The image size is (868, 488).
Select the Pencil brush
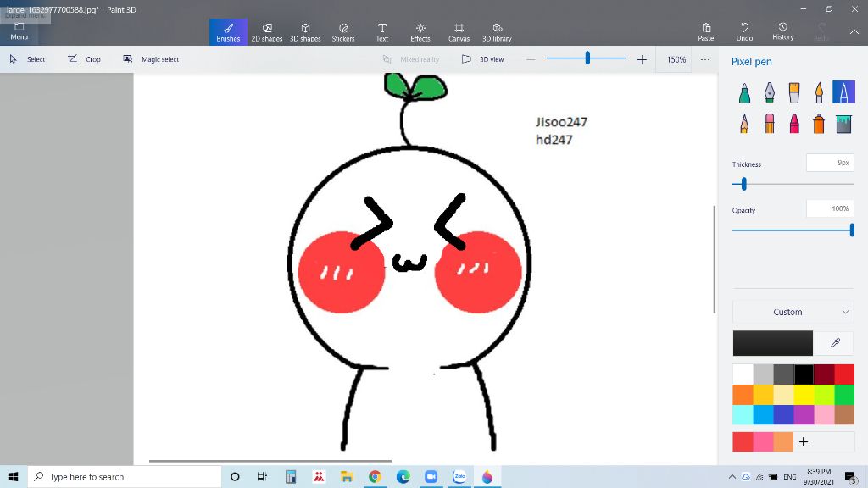pyautogui.click(x=744, y=124)
